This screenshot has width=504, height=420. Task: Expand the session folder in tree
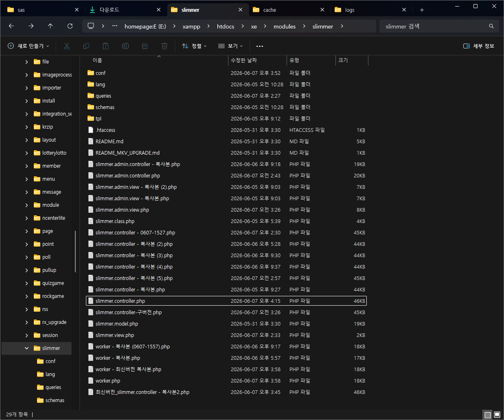[26, 335]
